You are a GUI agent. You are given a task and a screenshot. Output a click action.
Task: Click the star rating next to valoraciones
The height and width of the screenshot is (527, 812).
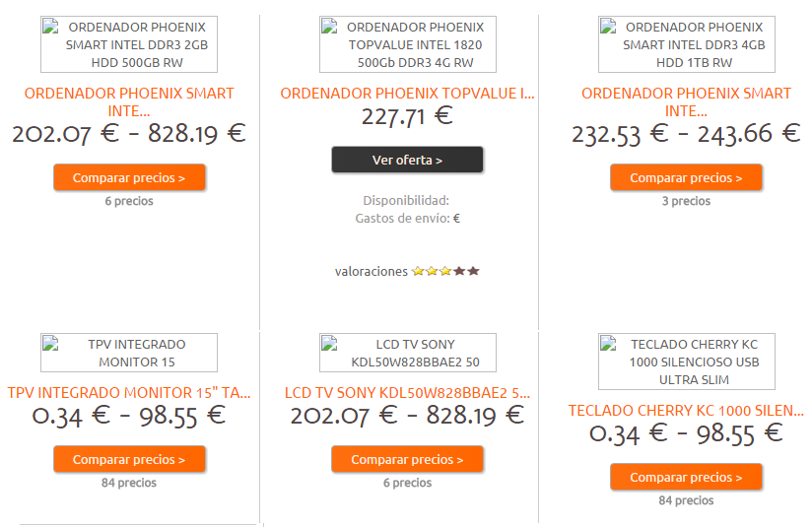click(445, 271)
